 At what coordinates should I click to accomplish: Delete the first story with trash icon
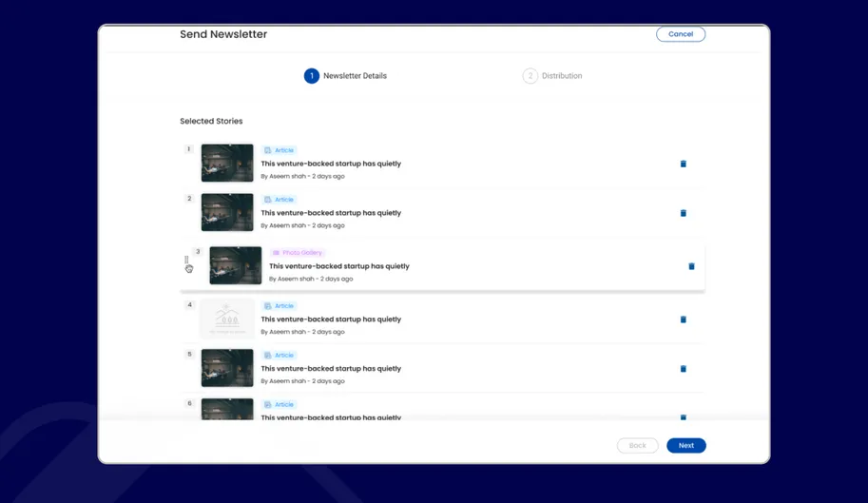683,164
